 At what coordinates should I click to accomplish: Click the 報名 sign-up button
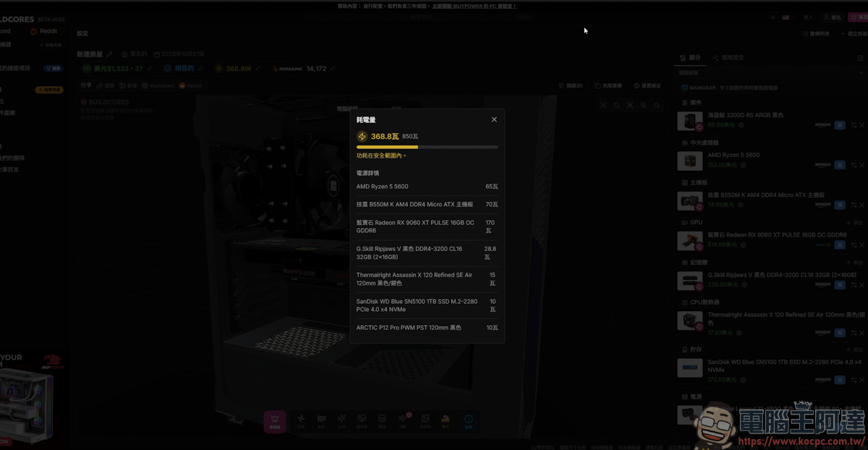pos(833,17)
